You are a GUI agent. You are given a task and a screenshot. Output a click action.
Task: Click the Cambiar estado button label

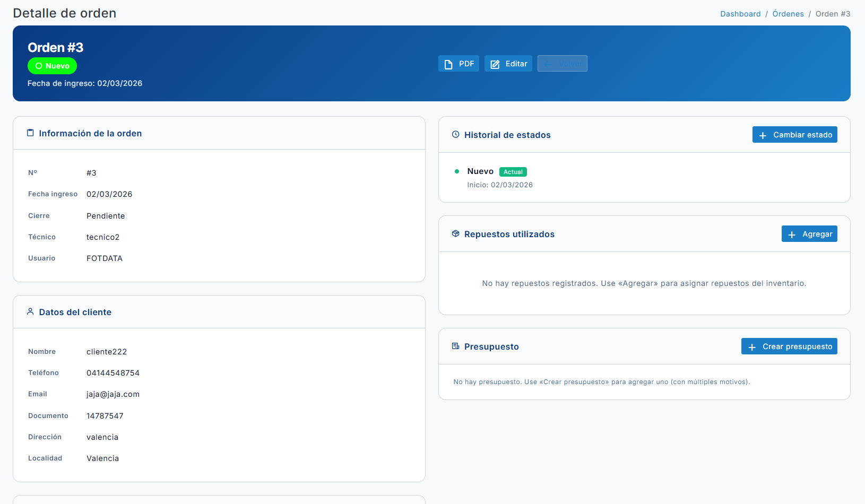802,135
